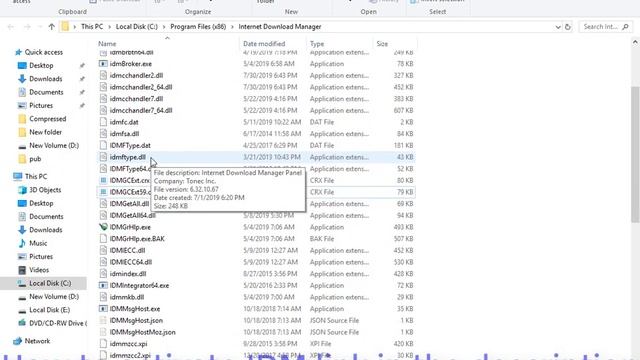Select IDMGCExt.crx file icon
Screen dimensions: 640x360
[103, 180]
